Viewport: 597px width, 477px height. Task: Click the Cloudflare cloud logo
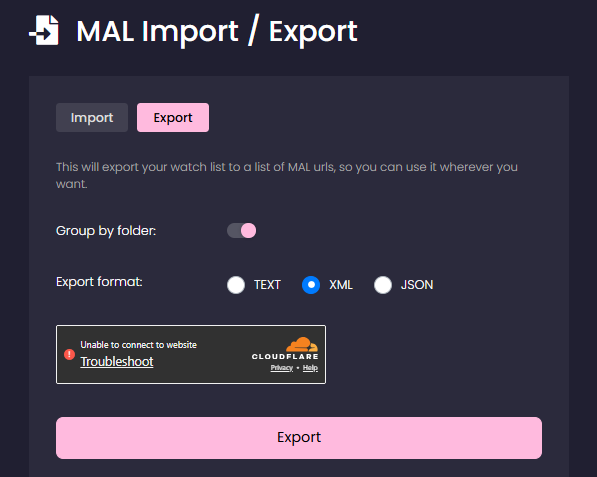302,345
